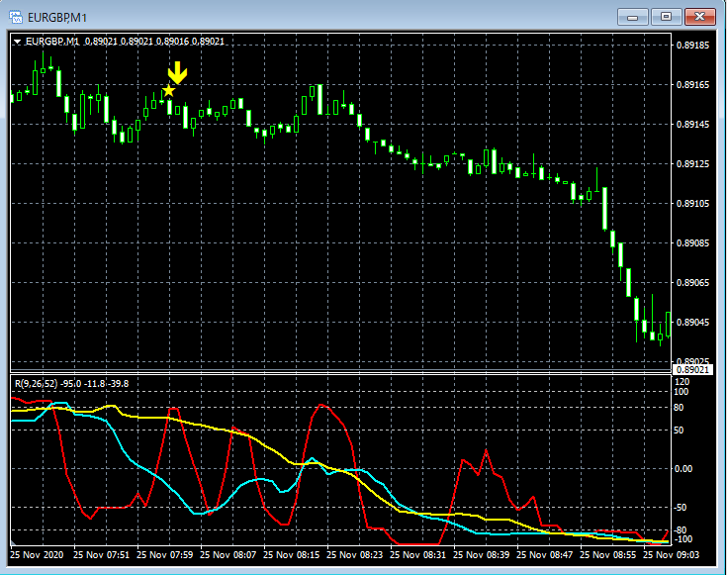Click indicator scale level -50
The height and width of the screenshot is (575, 728).
681,507
